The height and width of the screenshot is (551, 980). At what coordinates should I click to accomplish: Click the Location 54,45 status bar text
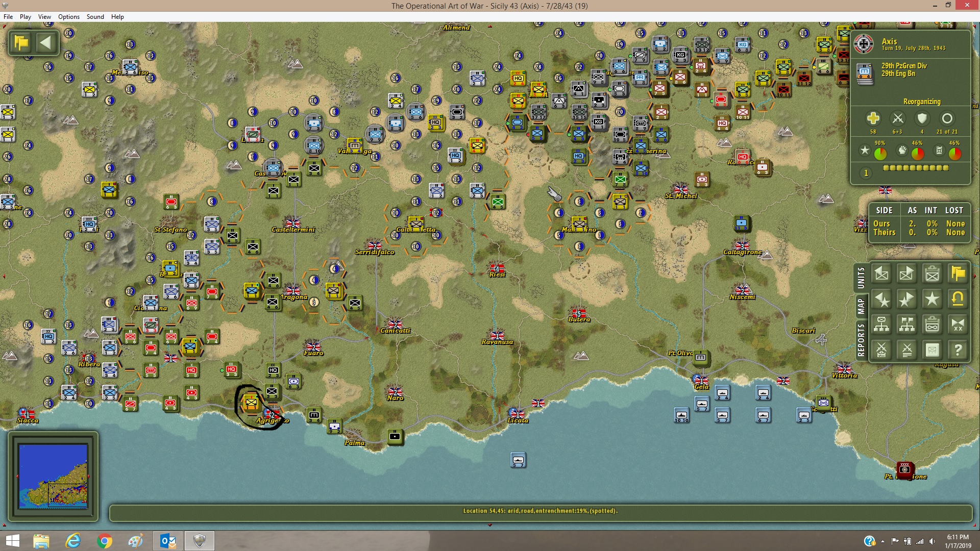[x=540, y=511]
